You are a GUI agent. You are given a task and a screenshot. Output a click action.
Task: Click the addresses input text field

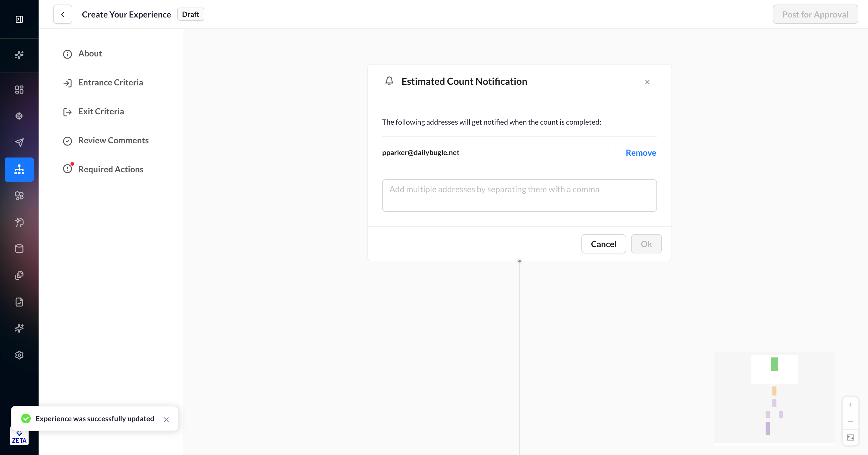click(519, 195)
